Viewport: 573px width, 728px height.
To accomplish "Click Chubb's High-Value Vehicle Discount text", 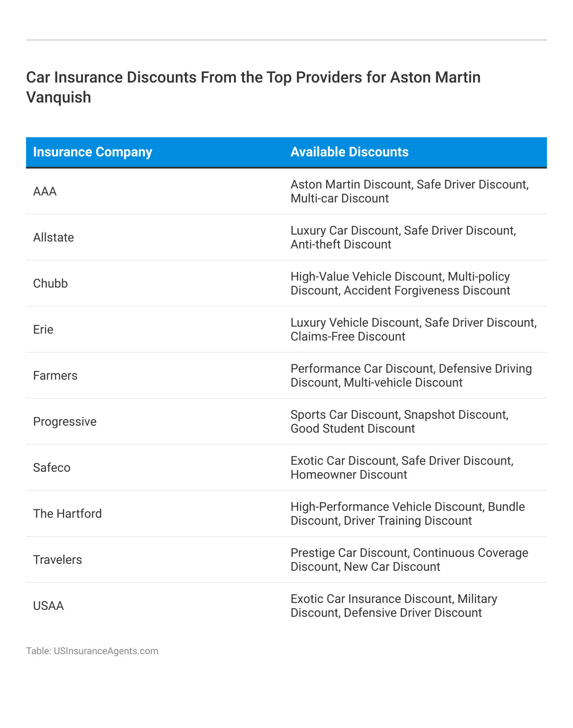I will [366, 277].
